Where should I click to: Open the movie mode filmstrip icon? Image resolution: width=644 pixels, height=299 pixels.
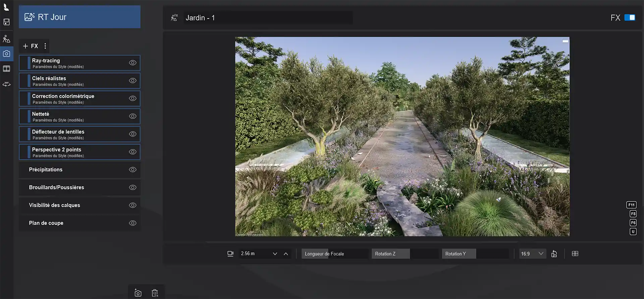[6, 69]
